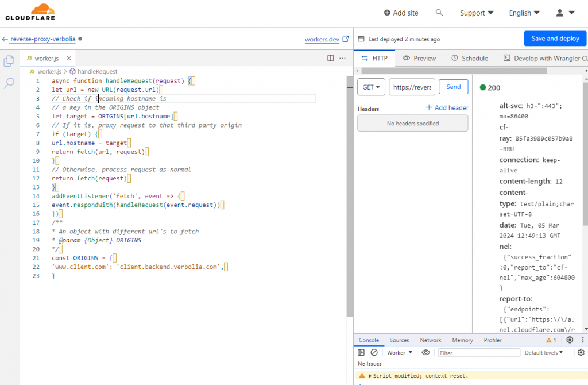Open the editor sidebar search icon
Image resolution: width=588 pixels, height=385 pixels.
click(9, 83)
